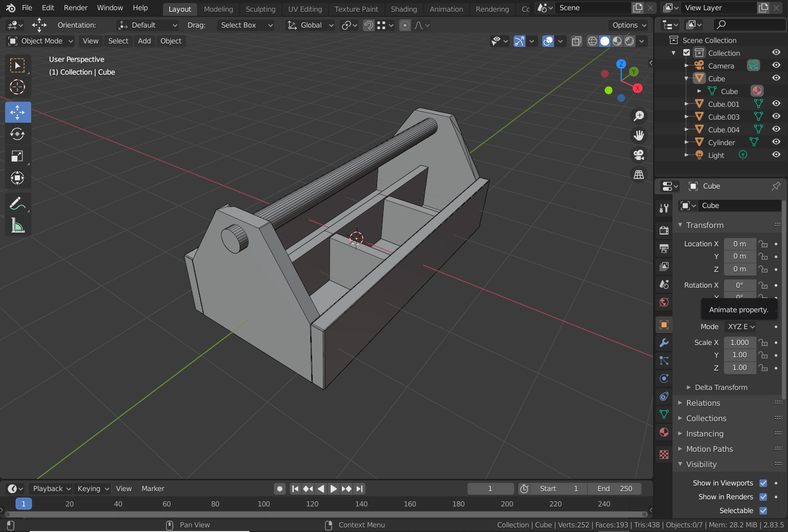
Task: Open Object Mode dropdown
Action: point(41,41)
